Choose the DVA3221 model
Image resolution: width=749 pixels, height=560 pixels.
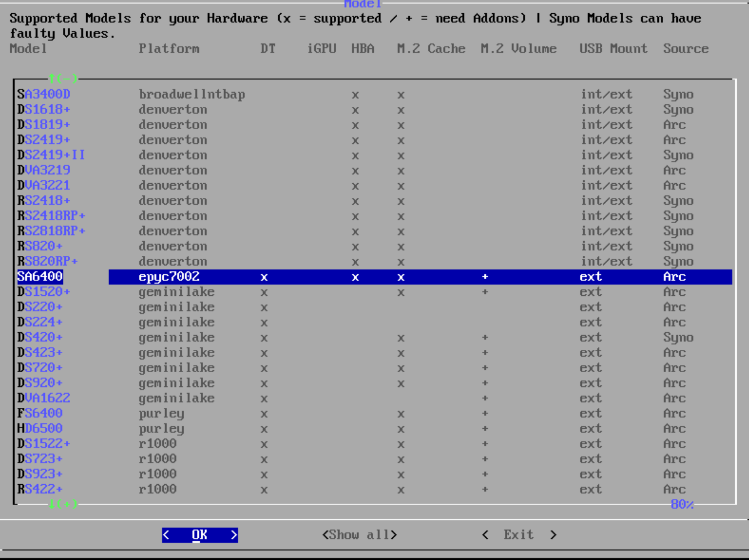44,185
